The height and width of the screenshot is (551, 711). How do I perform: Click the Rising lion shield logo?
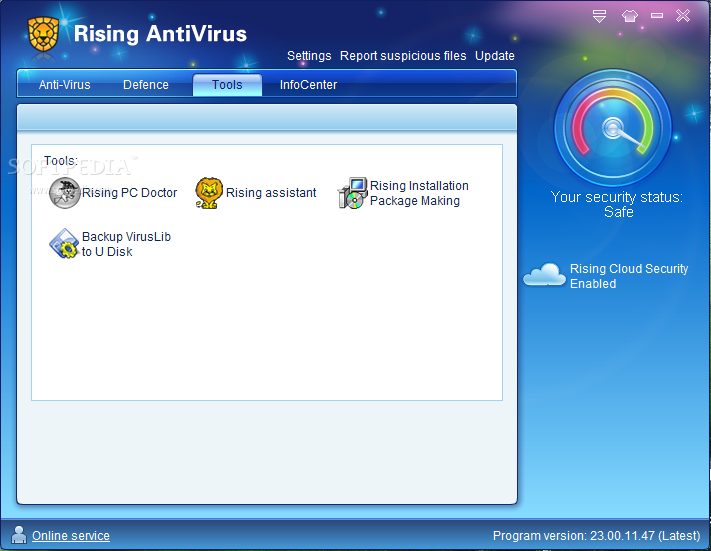pyautogui.click(x=43, y=34)
